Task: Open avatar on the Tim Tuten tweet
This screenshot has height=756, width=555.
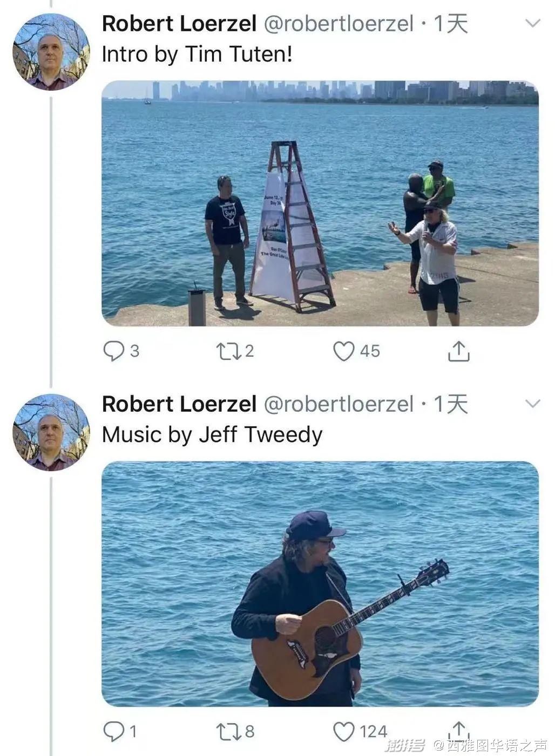Action: click(51, 52)
